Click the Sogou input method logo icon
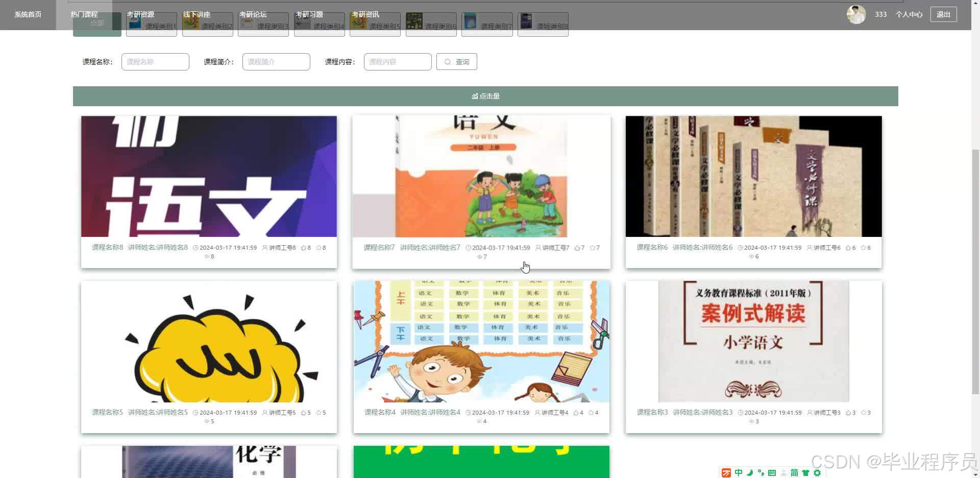980x478 pixels. tap(726, 473)
